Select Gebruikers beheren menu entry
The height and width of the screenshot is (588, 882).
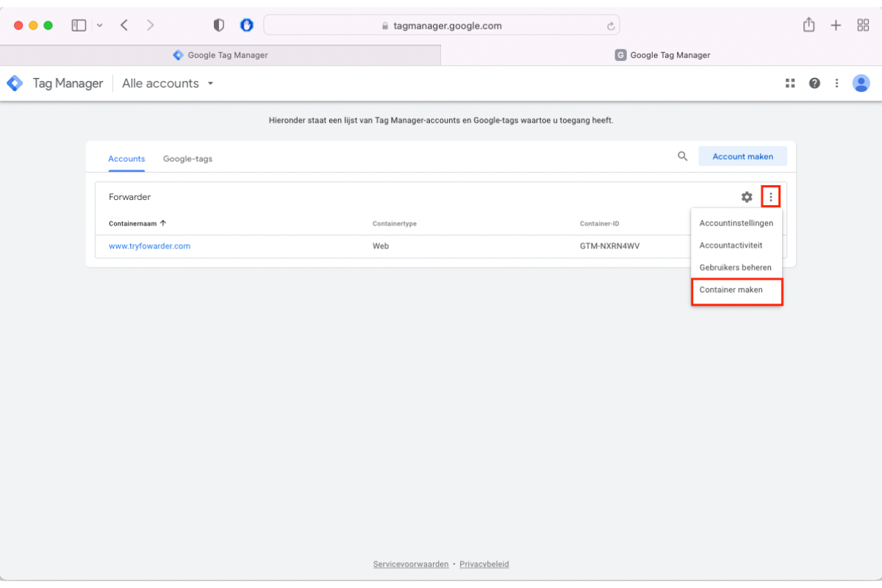pyautogui.click(x=735, y=268)
